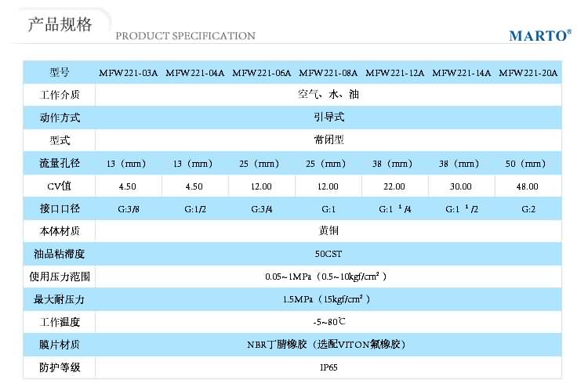Click the 50CST viscosity value

coord(328,254)
